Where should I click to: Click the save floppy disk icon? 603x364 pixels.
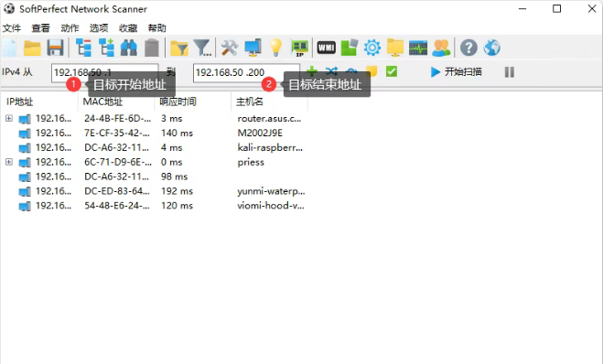(55, 48)
